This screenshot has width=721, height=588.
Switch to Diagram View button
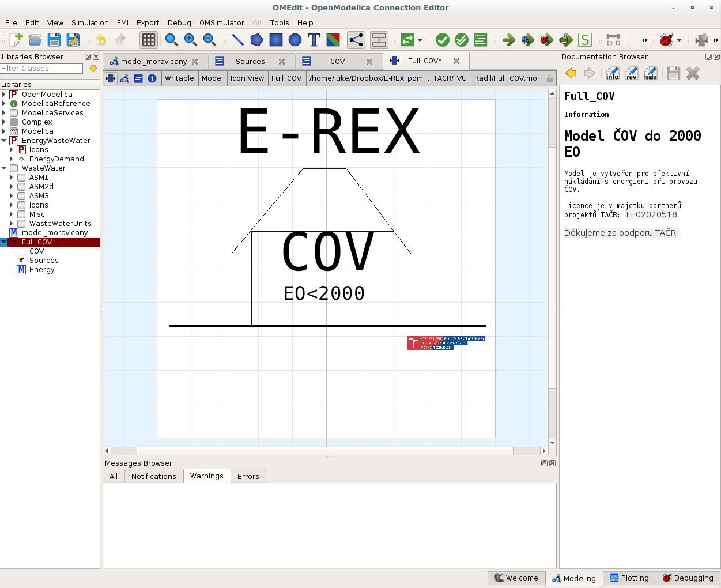(x=124, y=78)
